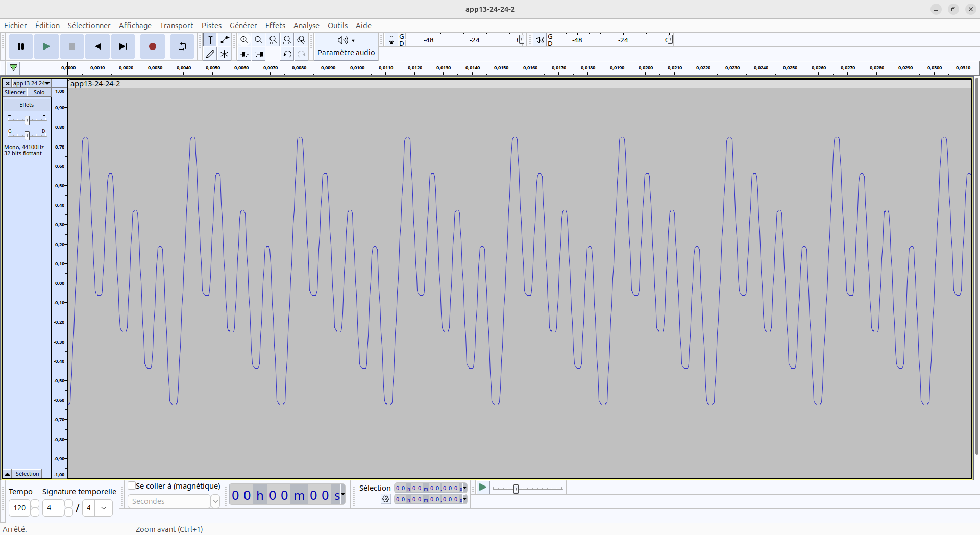Open the Générer menu
This screenshot has height=535, width=980.
(243, 26)
